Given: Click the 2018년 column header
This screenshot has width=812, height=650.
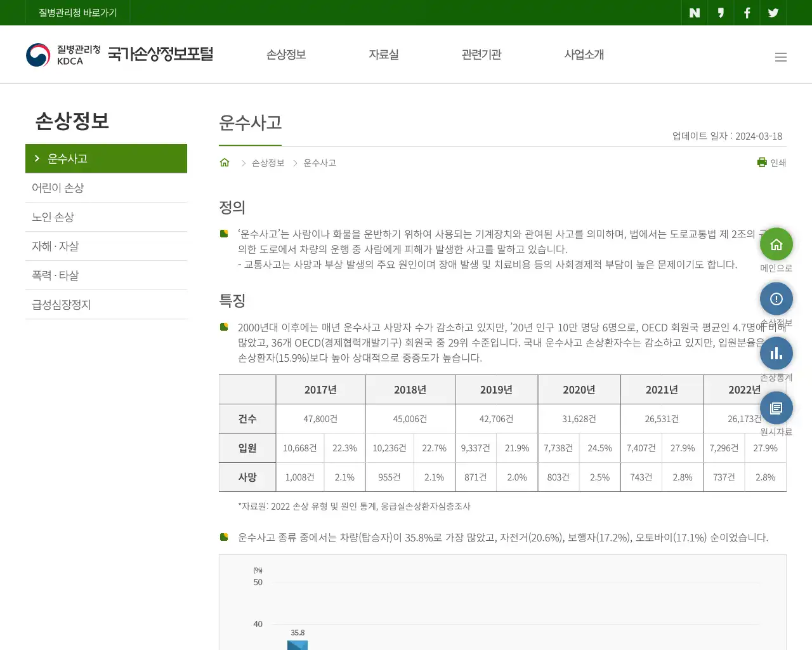Looking at the screenshot, I should (410, 390).
